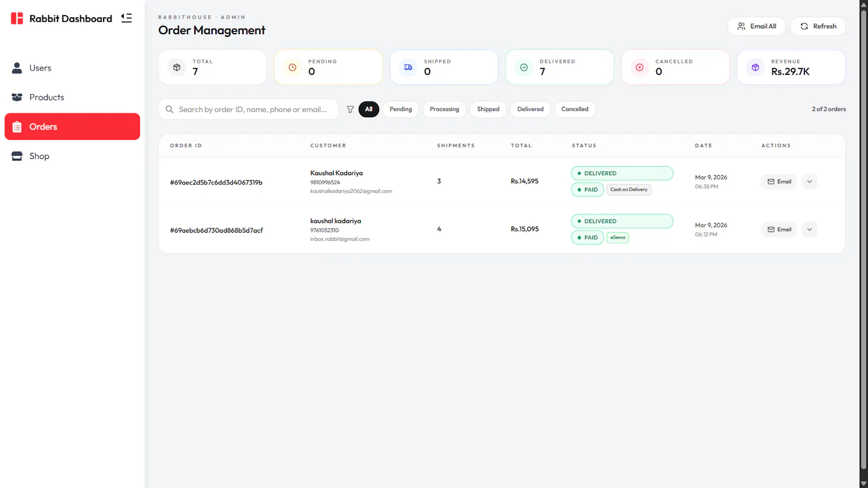Click the Revenue Rs.29.7K value
This screenshot has width=868, height=488.
[790, 72]
